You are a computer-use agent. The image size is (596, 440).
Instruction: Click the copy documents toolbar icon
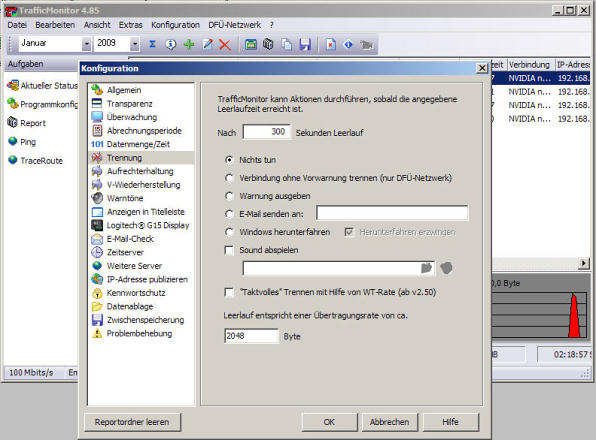click(x=287, y=44)
